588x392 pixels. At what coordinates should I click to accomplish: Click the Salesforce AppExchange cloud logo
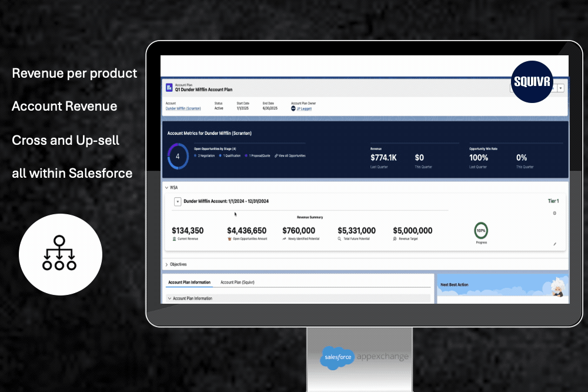(x=338, y=357)
